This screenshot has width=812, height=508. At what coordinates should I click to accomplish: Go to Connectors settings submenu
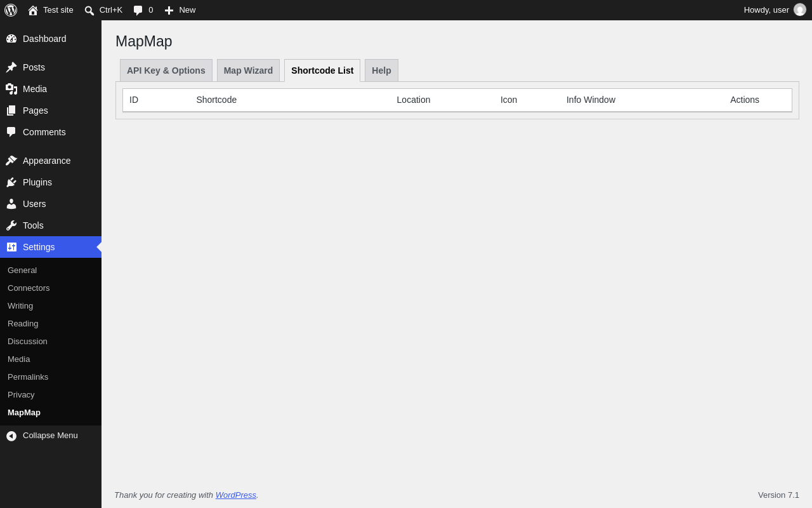coord(29,288)
